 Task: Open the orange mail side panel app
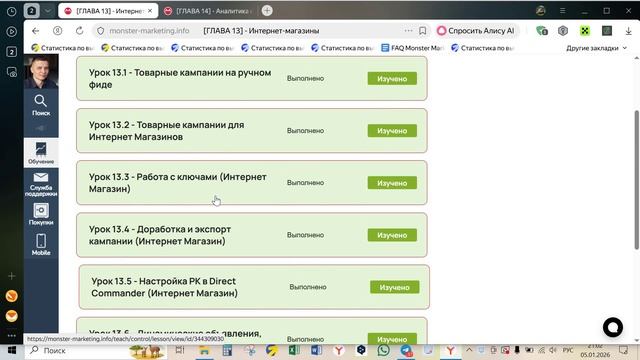point(11,316)
